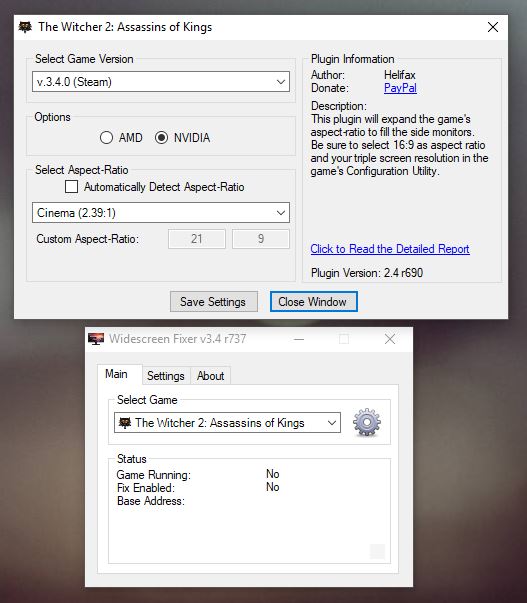The image size is (527, 603).
Task: Open the game version dropdown v.3.4.0 (Steam)
Action: point(161,82)
